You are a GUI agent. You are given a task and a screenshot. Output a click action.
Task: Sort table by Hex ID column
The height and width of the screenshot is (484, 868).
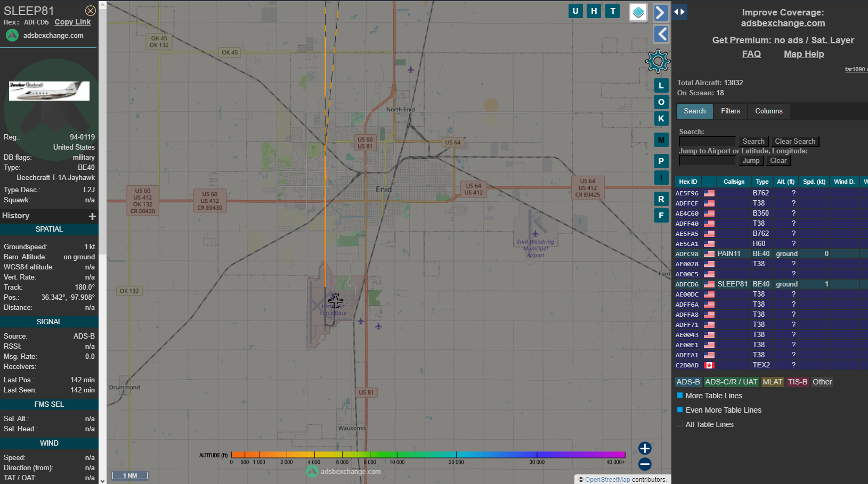click(688, 182)
